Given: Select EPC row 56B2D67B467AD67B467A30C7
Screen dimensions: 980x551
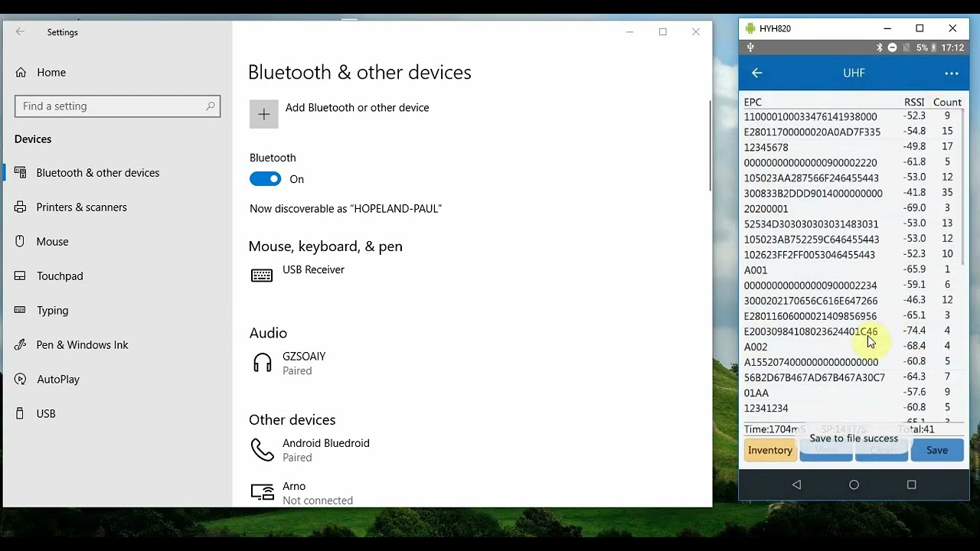Looking at the screenshot, I should pos(851,377).
